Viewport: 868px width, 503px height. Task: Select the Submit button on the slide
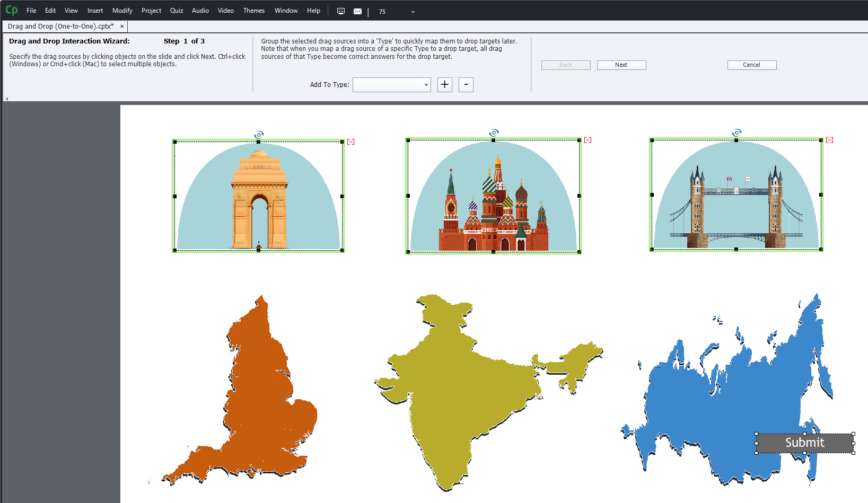[x=804, y=443]
